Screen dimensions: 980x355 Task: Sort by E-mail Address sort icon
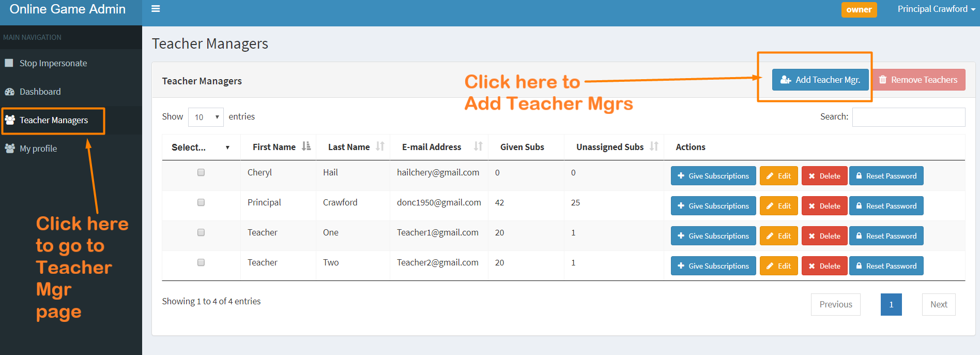point(478,146)
